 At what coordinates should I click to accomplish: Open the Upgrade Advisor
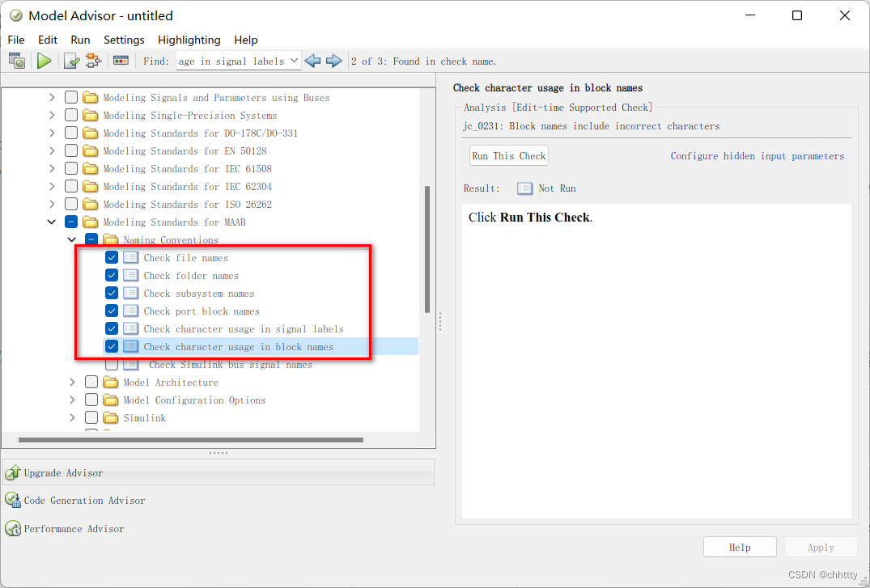tap(219, 472)
